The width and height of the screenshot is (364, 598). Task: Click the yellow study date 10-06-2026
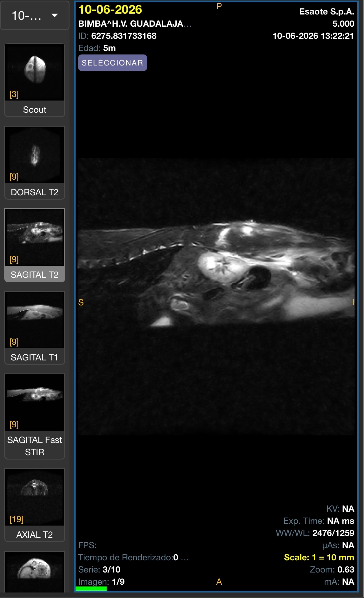pyautogui.click(x=110, y=10)
